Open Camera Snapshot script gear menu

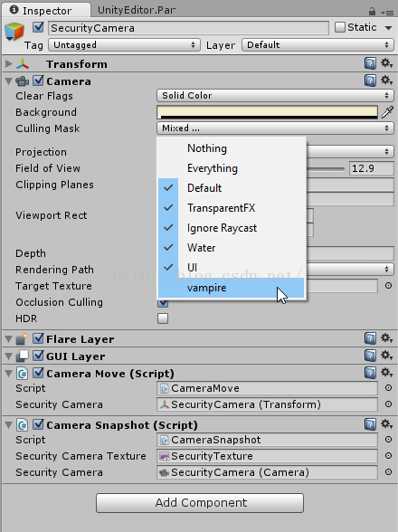click(386, 424)
